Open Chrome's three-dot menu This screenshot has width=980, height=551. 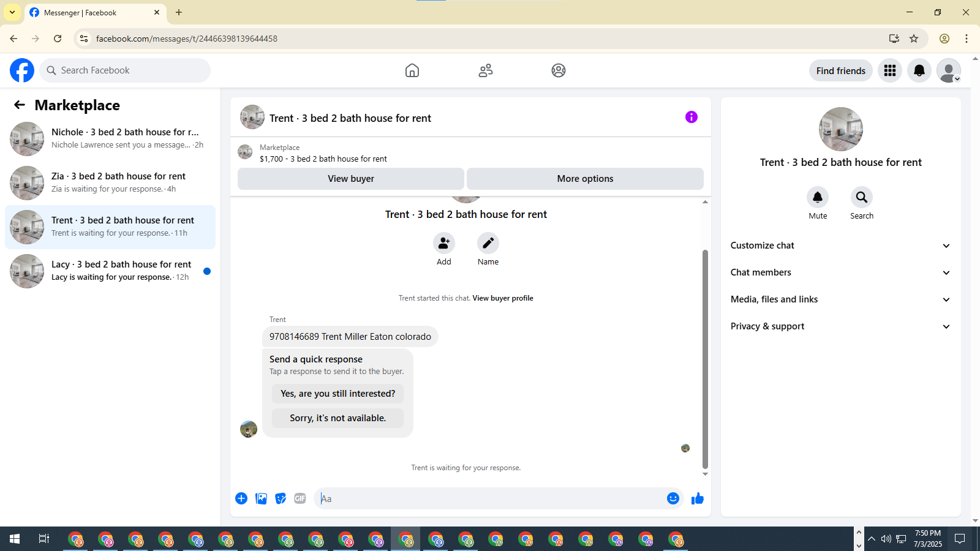[967, 39]
